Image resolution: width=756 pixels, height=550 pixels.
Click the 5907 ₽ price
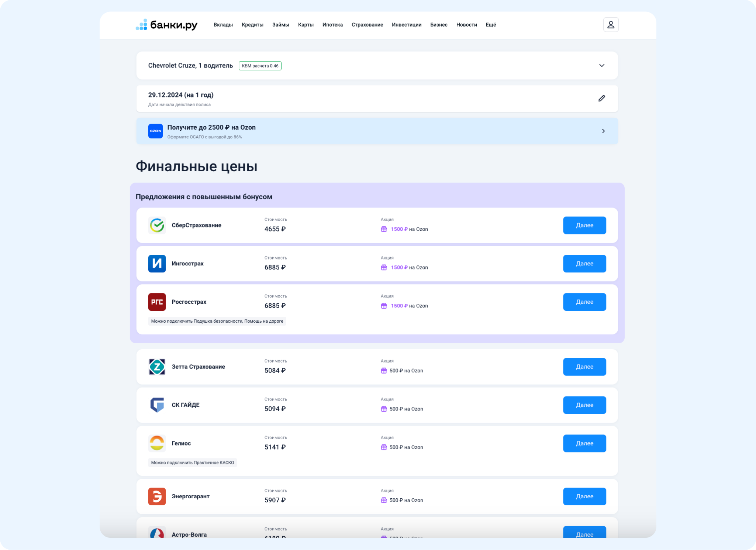tap(275, 500)
